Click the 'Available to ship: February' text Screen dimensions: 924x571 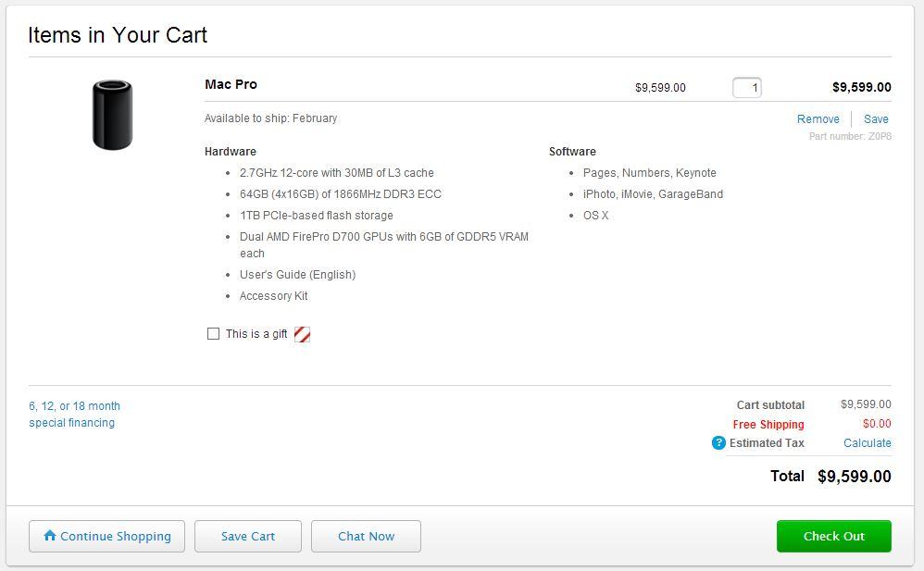coord(270,118)
